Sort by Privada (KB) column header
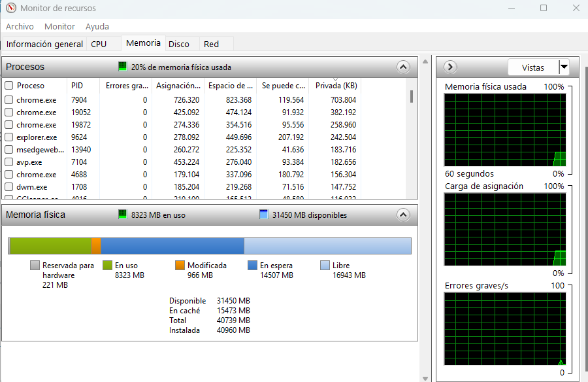Viewport: 588px width, 382px height. 336,86
